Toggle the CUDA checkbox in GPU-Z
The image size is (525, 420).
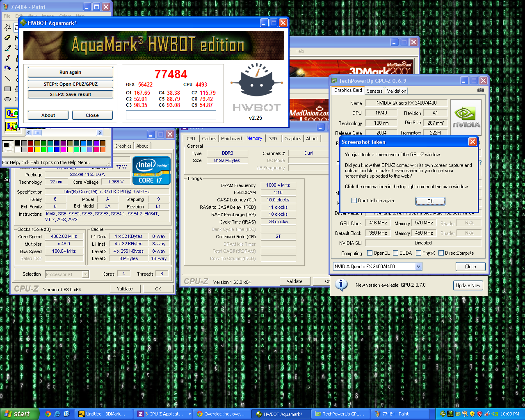click(x=396, y=253)
